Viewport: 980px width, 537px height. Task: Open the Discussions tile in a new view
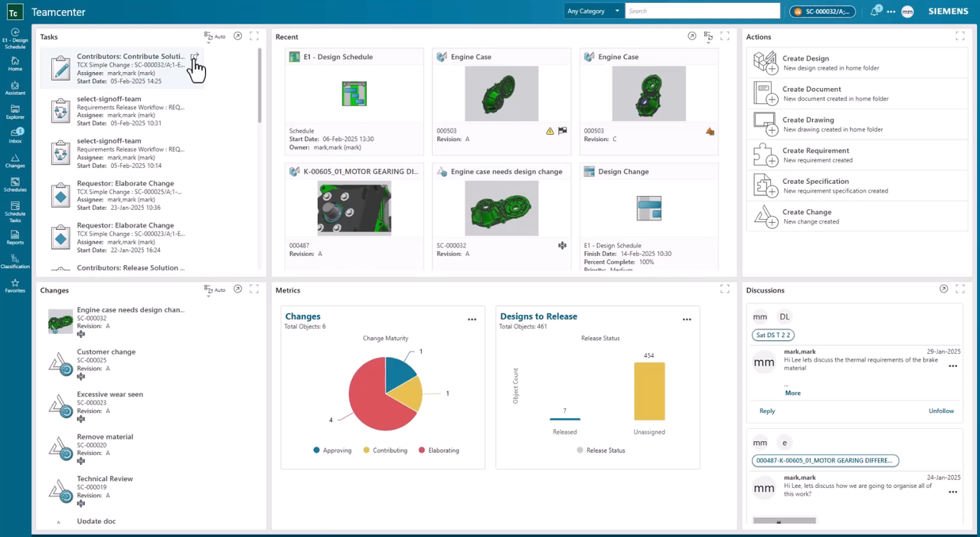(943, 290)
